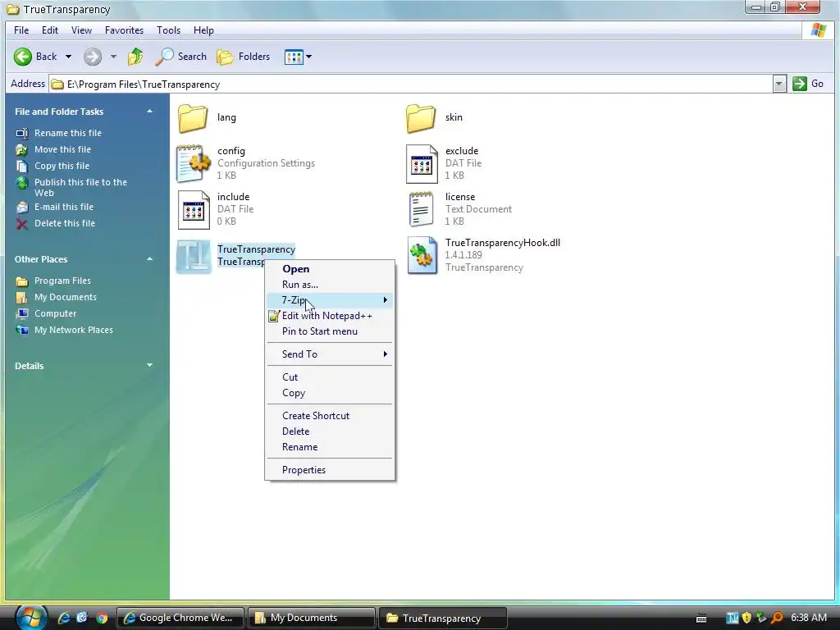The width and height of the screenshot is (840, 630).
Task: Click in the Address bar path field
Action: [x=410, y=84]
